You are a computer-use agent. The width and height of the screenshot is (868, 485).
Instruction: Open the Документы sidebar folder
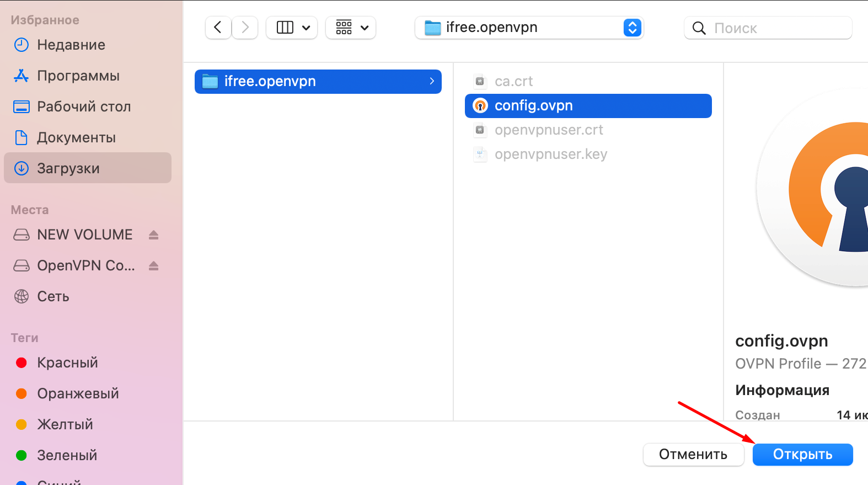pos(76,137)
